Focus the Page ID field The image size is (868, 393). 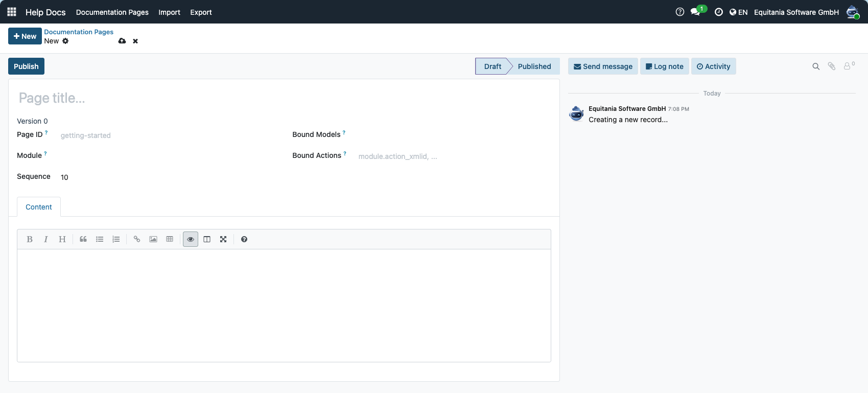point(169,135)
